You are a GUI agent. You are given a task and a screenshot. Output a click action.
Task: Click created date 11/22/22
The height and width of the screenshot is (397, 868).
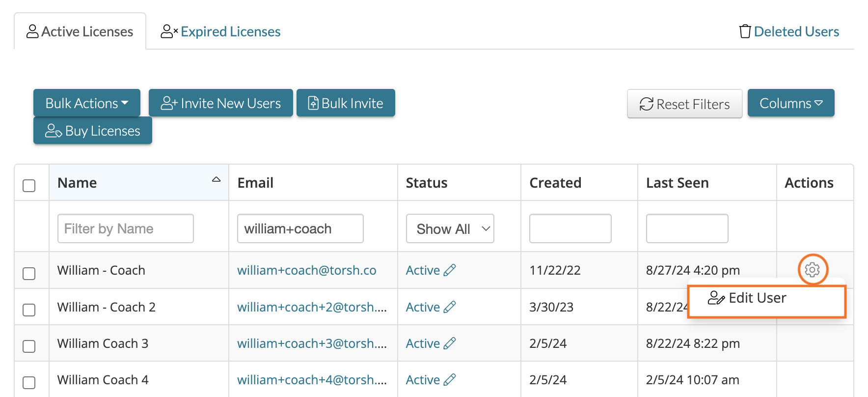(555, 270)
